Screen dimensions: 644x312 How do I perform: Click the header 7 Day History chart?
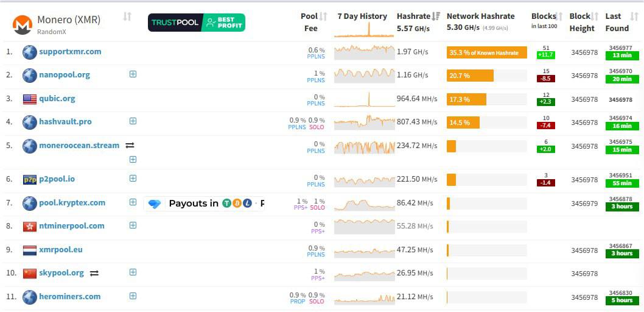point(363,30)
